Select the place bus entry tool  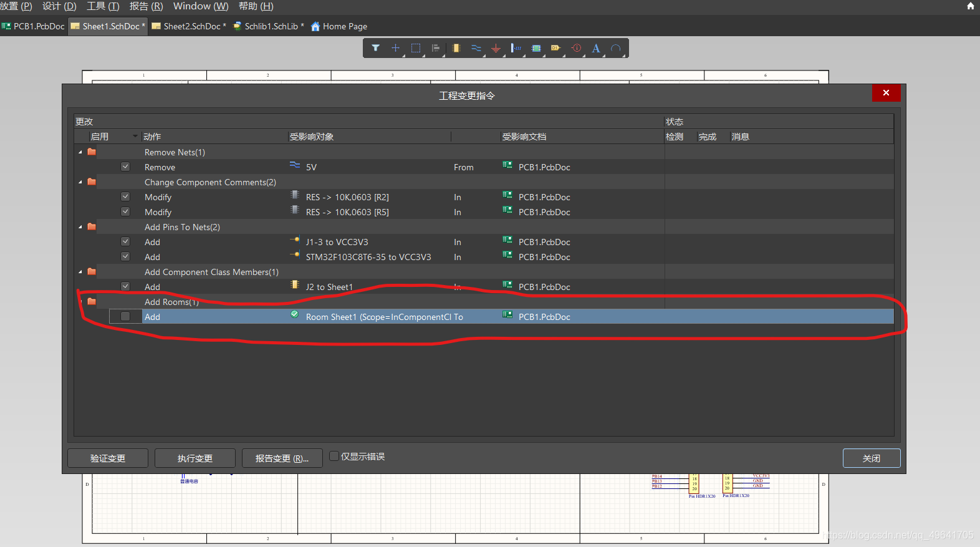coord(516,48)
